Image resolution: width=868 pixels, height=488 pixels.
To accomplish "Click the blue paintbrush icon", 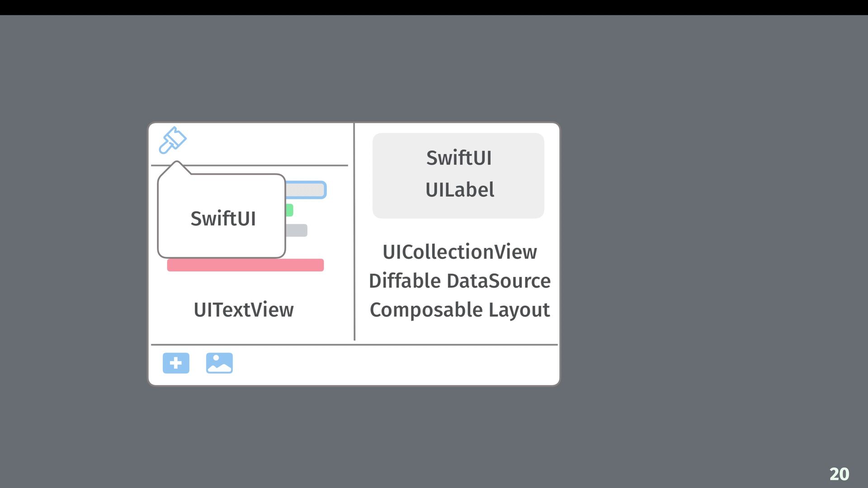I will click(x=173, y=140).
